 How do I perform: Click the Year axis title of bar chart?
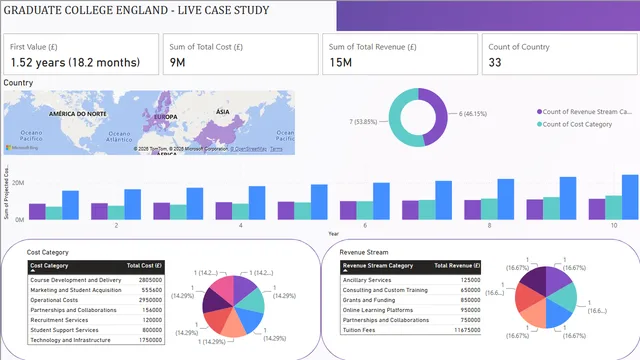[333, 234]
